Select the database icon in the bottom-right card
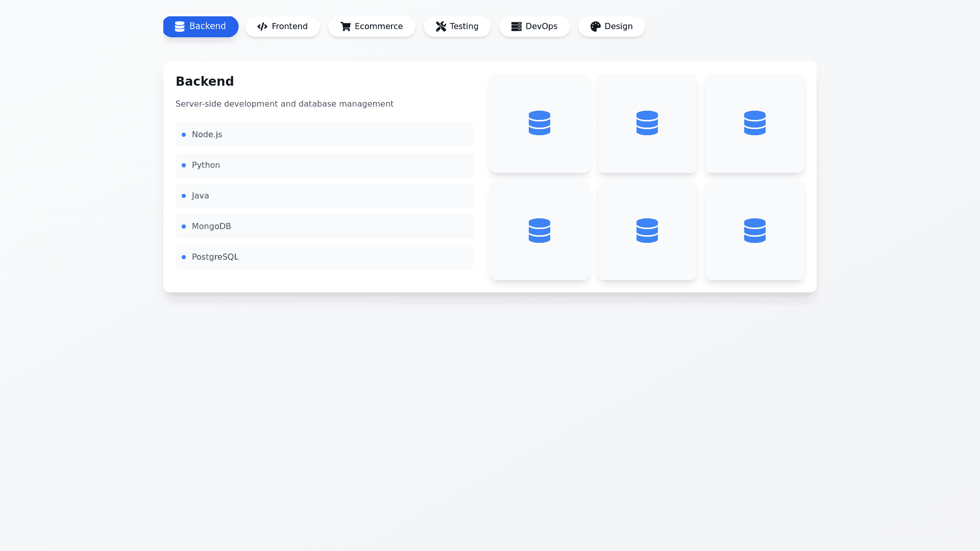This screenshot has width=980, height=551. 754,230
